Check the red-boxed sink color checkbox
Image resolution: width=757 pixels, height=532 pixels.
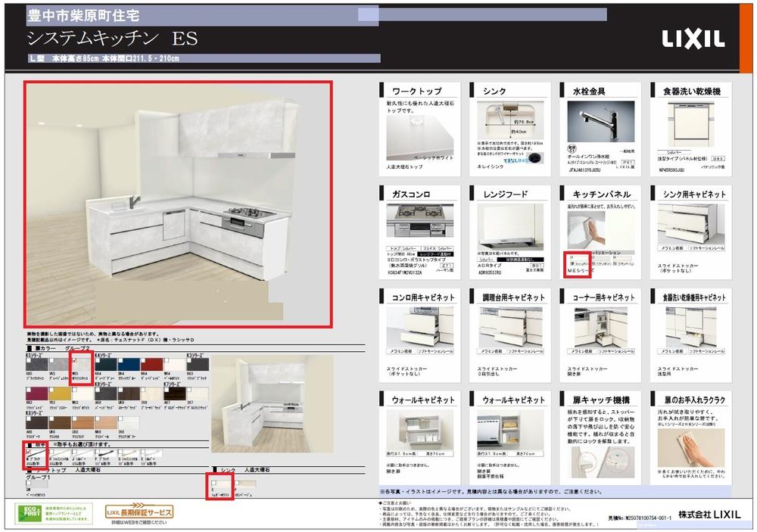point(214,481)
